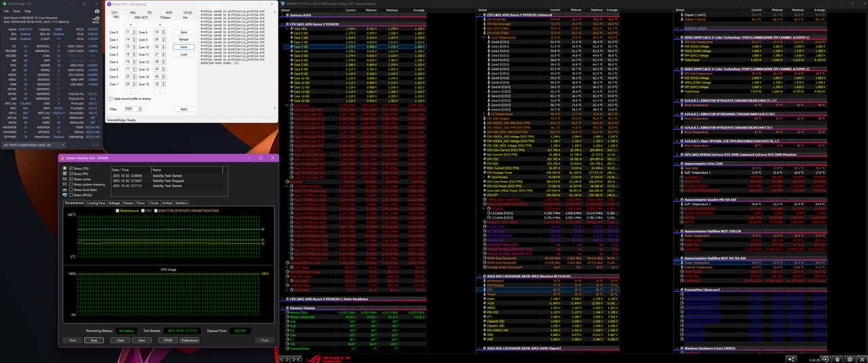Select 'Stability Test: Stopped' log entry
Screen dimensions: 868x363
pos(167,181)
